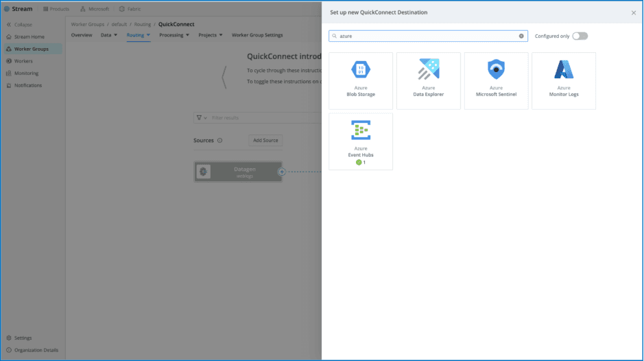This screenshot has height=361, width=644.
Task: Open the Projects dropdown menu
Action: click(x=210, y=35)
